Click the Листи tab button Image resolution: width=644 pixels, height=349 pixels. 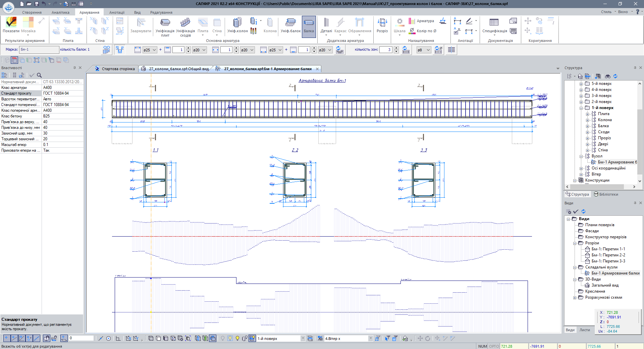[x=585, y=330]
